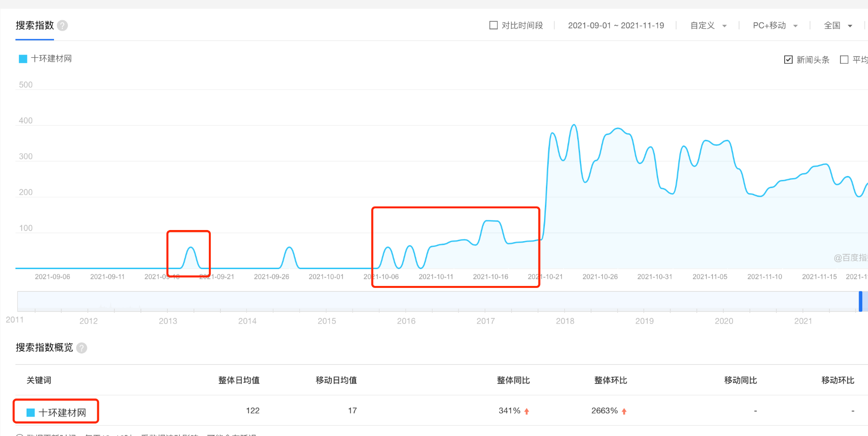Open the help tooltip beside 搜索指数
The image size is (868, 436).
click(x=62, y=26)
